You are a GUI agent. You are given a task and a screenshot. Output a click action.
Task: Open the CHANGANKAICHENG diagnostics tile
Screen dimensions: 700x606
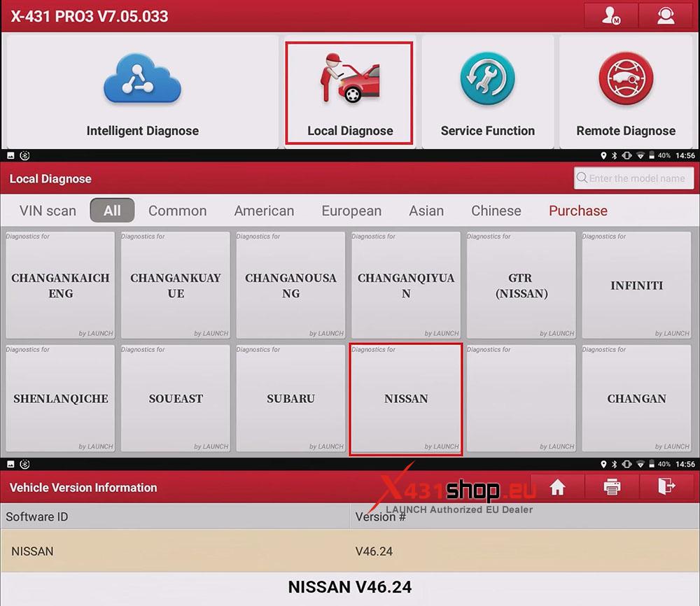tap(60, 285)
